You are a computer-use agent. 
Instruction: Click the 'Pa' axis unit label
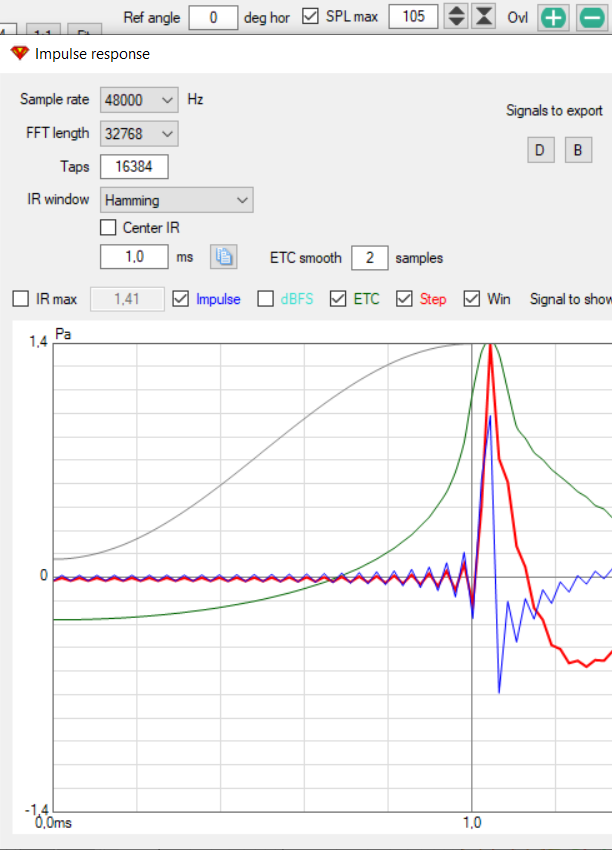pos(63,333)
